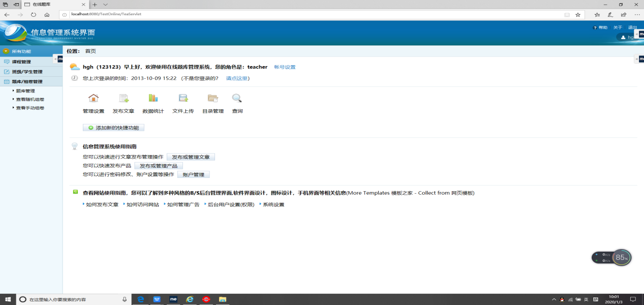This screenshot has width=644, height=305.
Task: Open the 发布文章 document shortcut icon
Action: tap(124, 98)
